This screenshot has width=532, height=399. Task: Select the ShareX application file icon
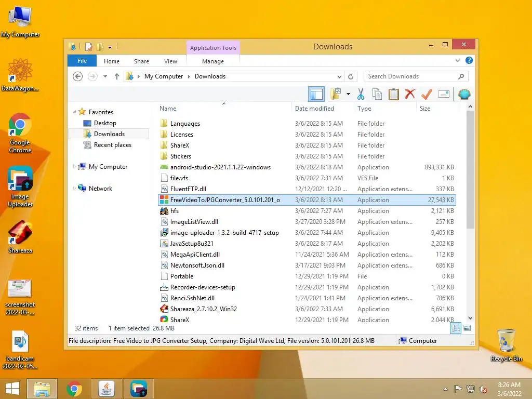pos(164,320)
